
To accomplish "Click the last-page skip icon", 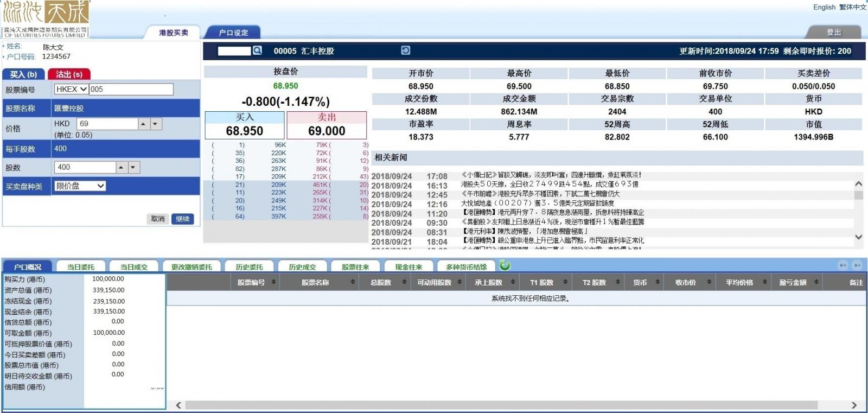I will coord(857,265).
